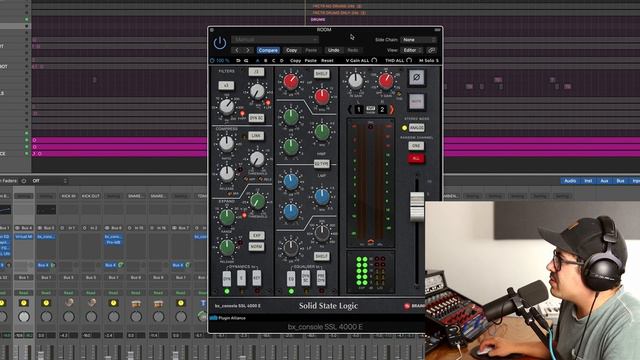Toggle the KEY dynamics button

257,279
